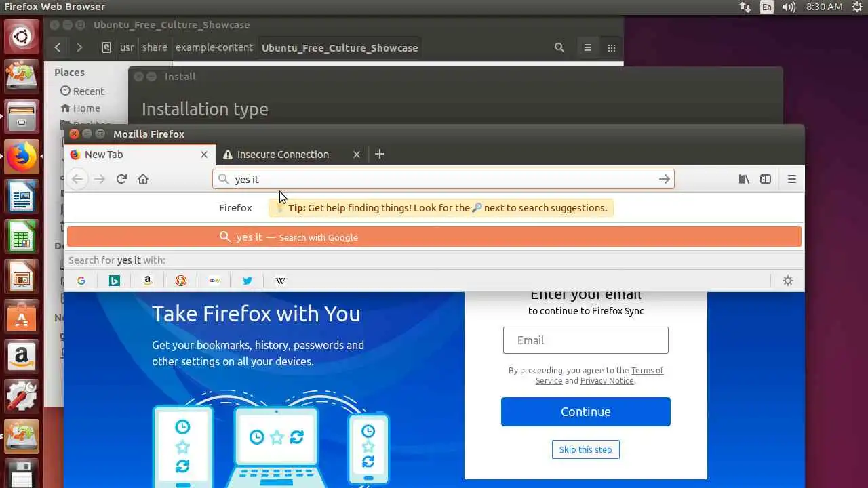
Task: Close the New Tab tab
Action: coord(204,155)
